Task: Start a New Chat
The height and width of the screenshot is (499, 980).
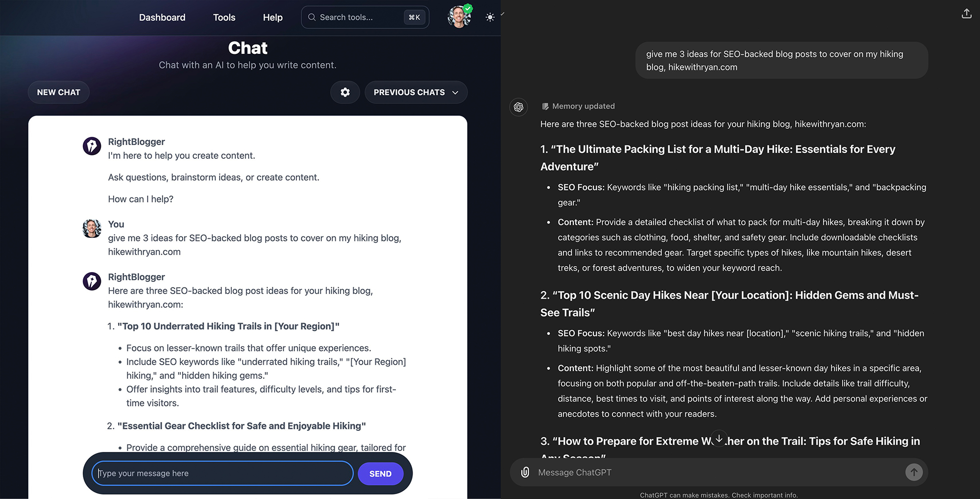Action: pos(59,92)
